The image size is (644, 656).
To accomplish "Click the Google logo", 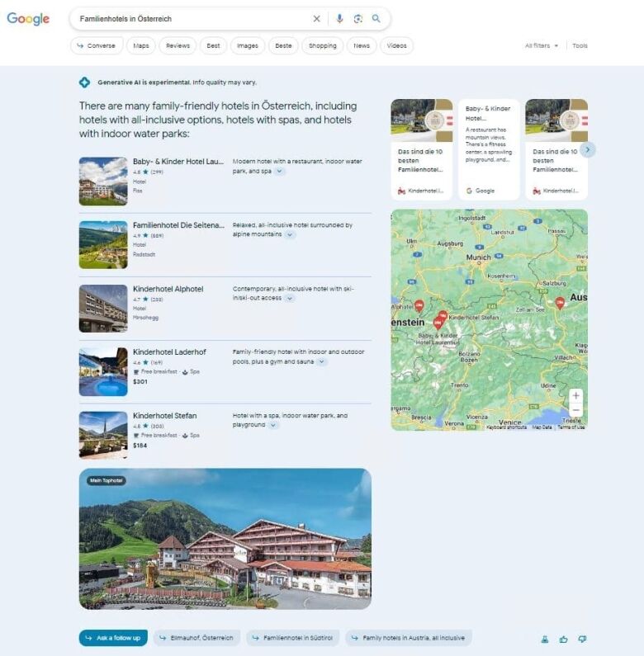I will (x=28, y=19).
